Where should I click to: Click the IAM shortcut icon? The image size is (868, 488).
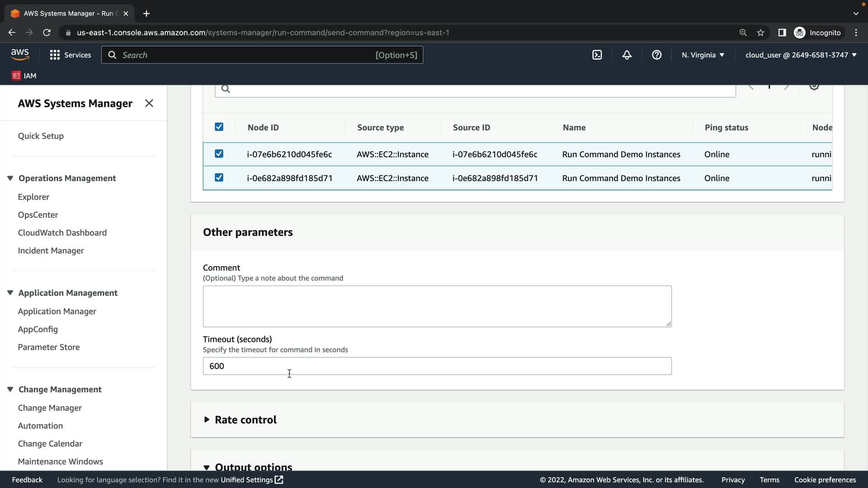(16, 75)
